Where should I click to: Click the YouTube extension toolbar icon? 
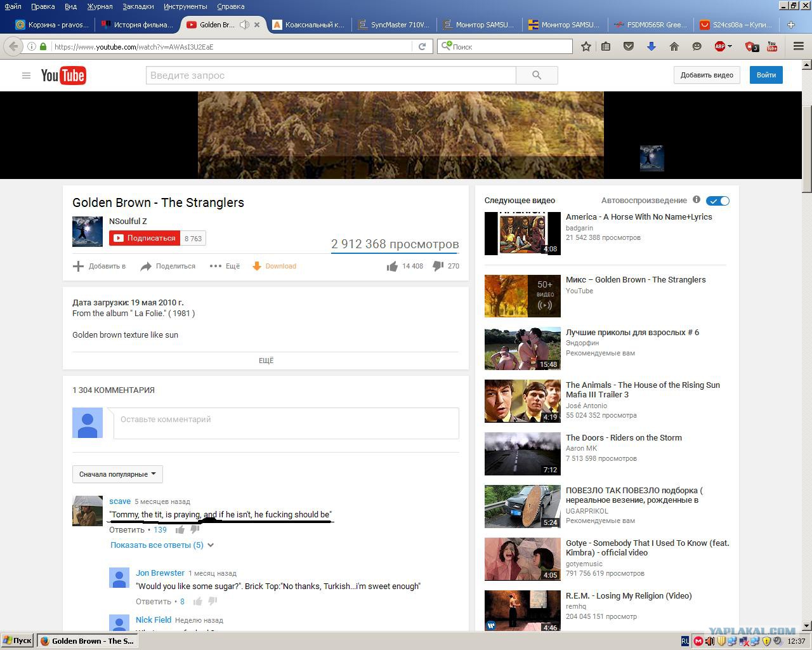tap(772, 46)
